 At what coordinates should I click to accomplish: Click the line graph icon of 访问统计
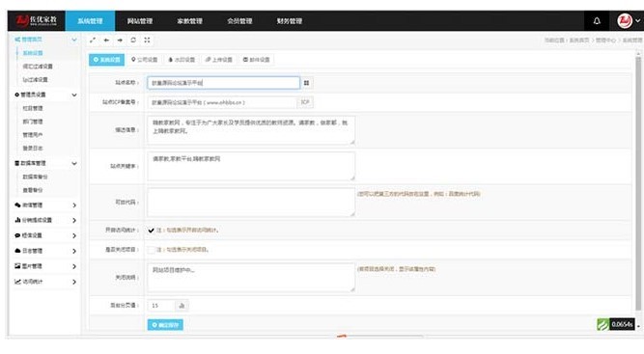[17, 282]
